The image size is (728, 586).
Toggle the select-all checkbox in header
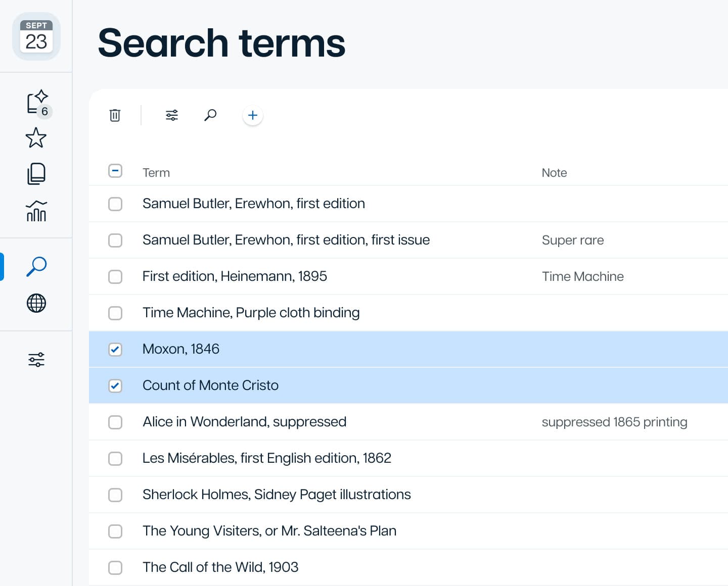[115, 171]
